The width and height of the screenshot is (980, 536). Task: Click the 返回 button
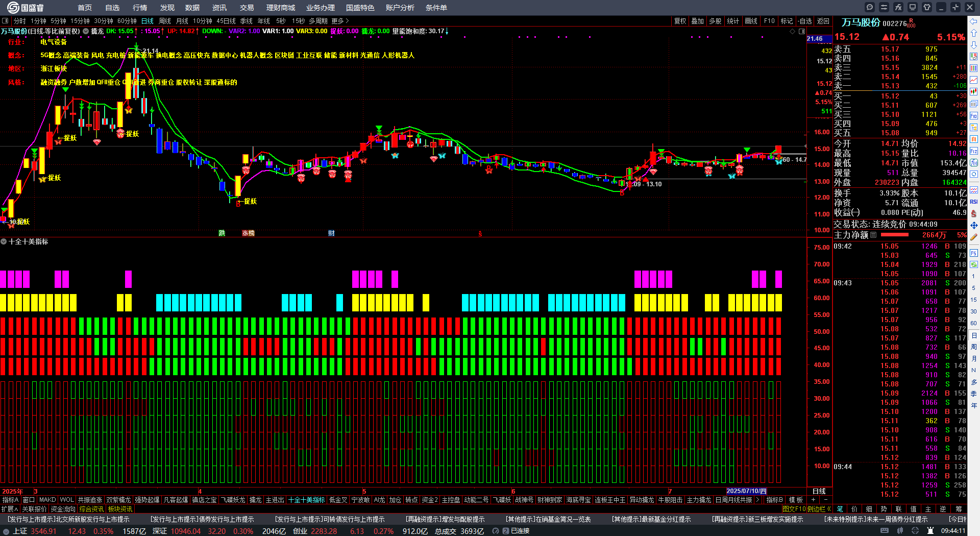pyautogui.click(x=823, y=21)
